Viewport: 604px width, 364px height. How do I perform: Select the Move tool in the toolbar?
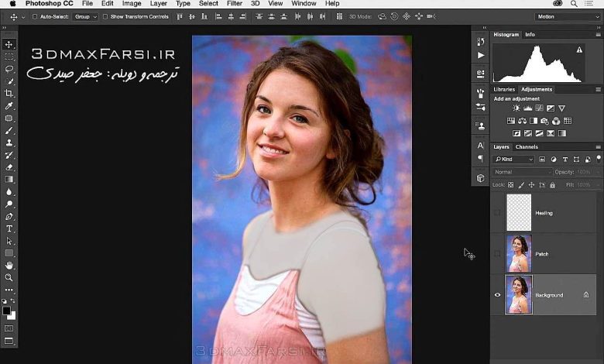tap(9, 44)
